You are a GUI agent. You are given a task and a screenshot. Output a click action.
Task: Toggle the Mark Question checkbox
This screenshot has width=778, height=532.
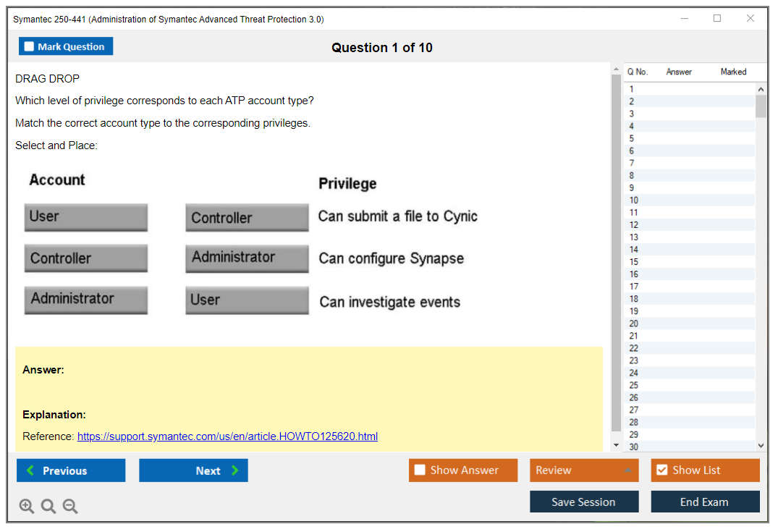coord(30,46)
